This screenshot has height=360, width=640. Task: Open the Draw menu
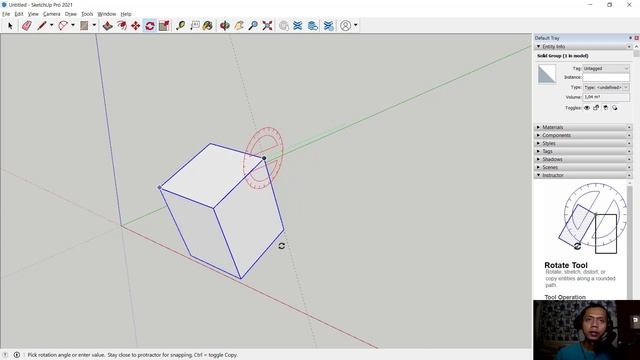pos(71,14)
